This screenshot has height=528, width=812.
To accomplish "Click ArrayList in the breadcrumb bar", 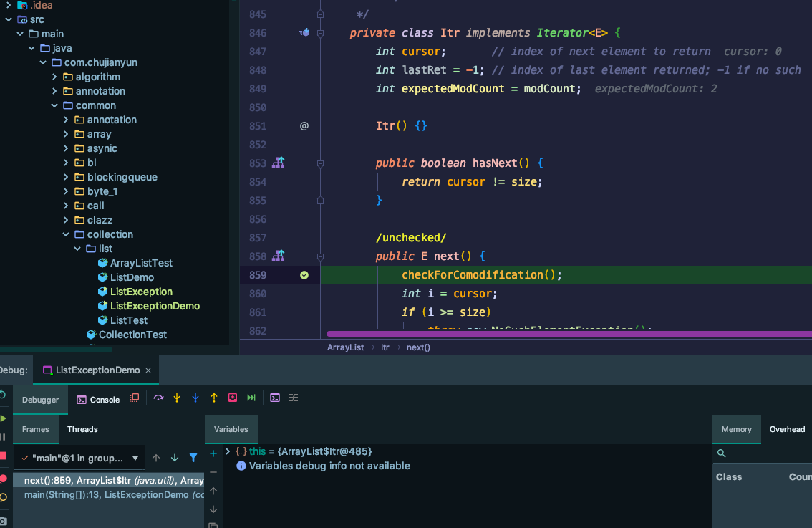I will [345, 347].
